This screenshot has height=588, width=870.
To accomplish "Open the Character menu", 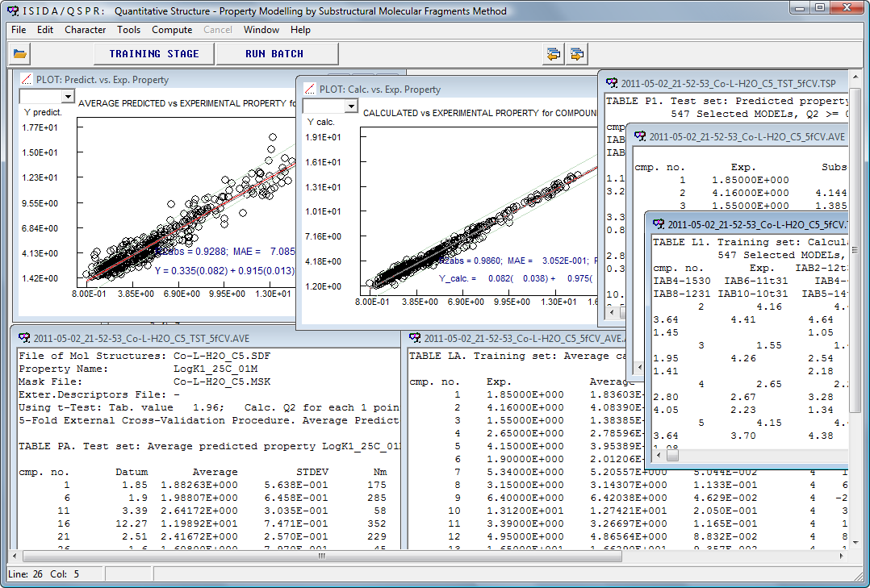I will click(x=85, y=30).
